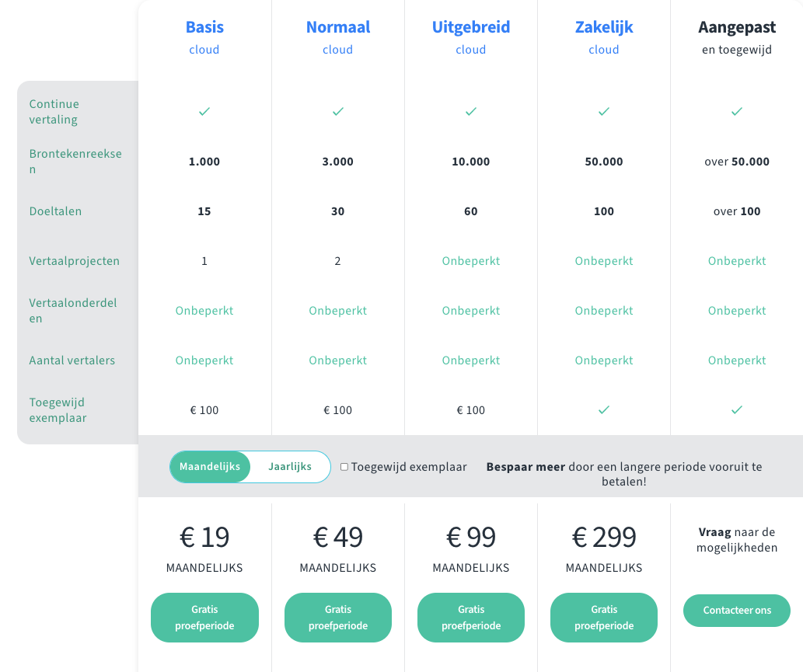Start Gratis proefperiode for Zakelijk plan
The width and height of the screenshot is (803, 672).
(604, 618)
